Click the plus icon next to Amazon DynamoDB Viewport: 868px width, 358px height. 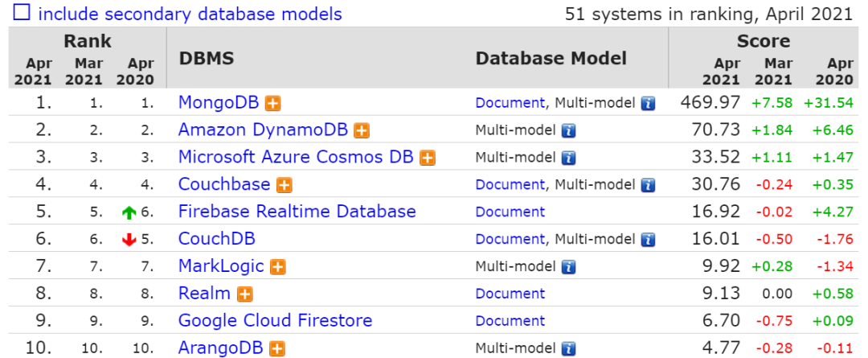tap(362, 130)
